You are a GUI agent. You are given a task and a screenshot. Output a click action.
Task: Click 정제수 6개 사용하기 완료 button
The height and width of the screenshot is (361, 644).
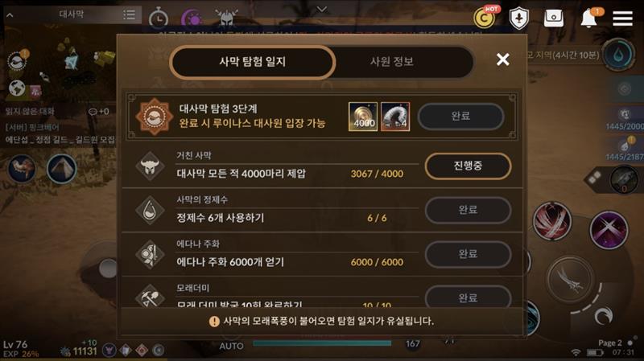[x=468, y=210]
